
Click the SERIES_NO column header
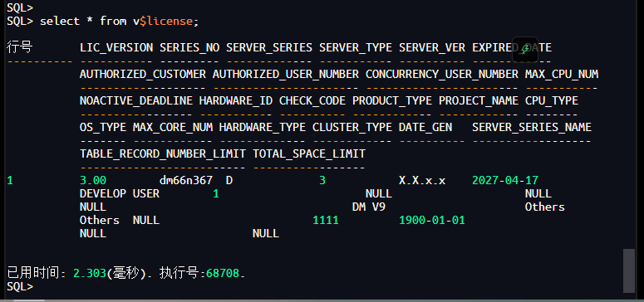coord(189,48)
